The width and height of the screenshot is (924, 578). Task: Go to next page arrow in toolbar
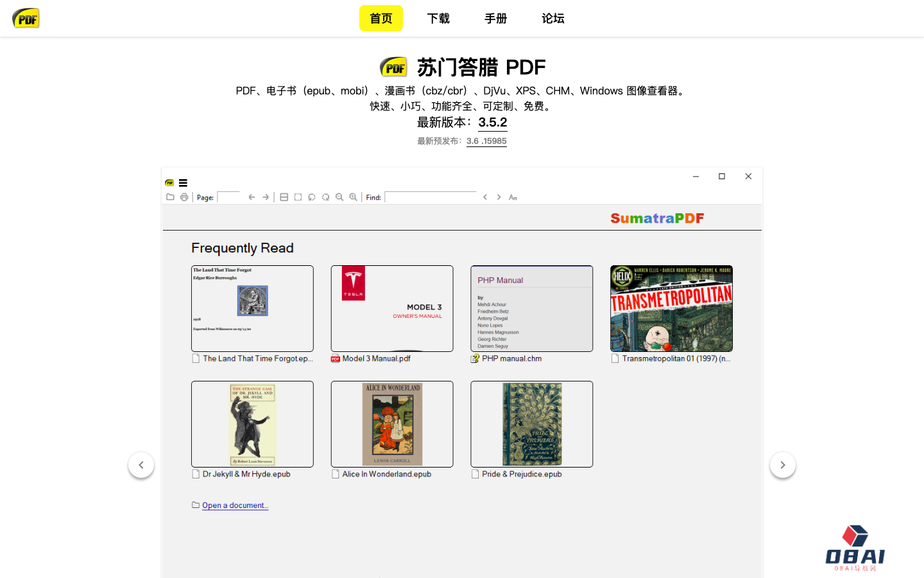266,197
